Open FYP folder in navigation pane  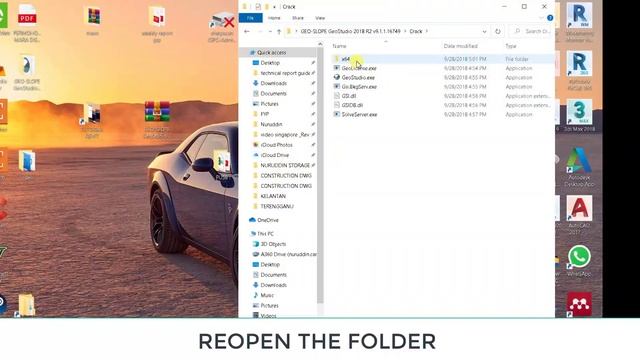pos(264,114)
